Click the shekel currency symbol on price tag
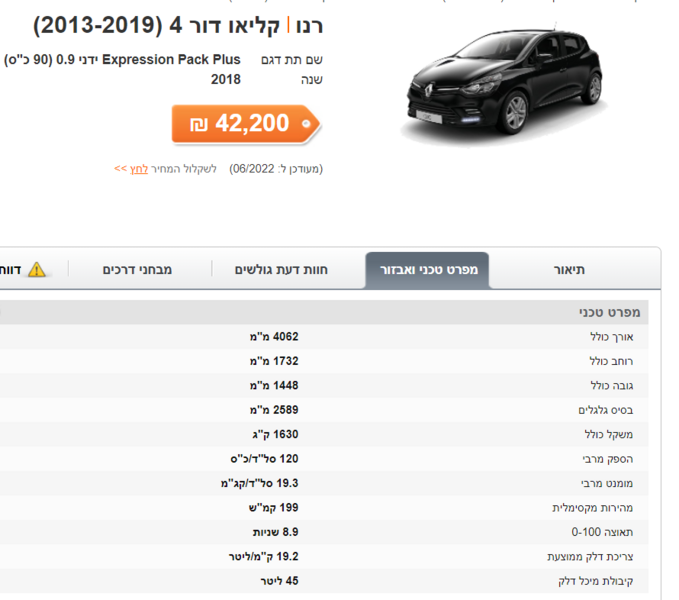The image size is (679, 600). 199,124
